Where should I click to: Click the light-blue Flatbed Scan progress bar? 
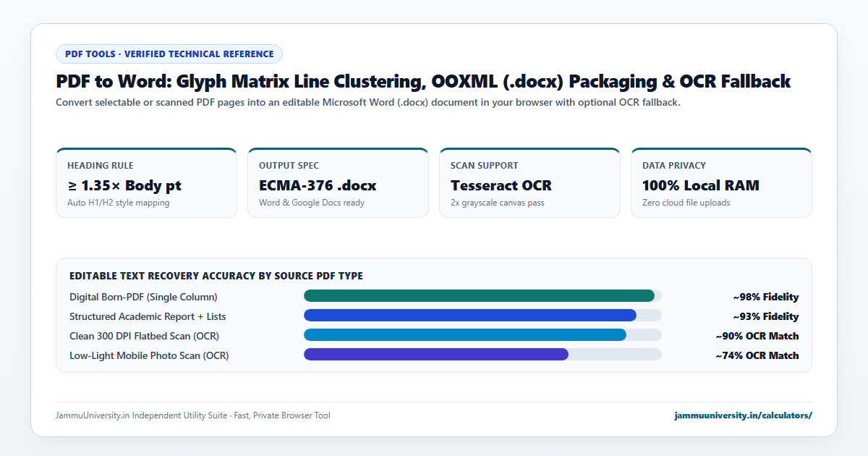click(465, 334)
